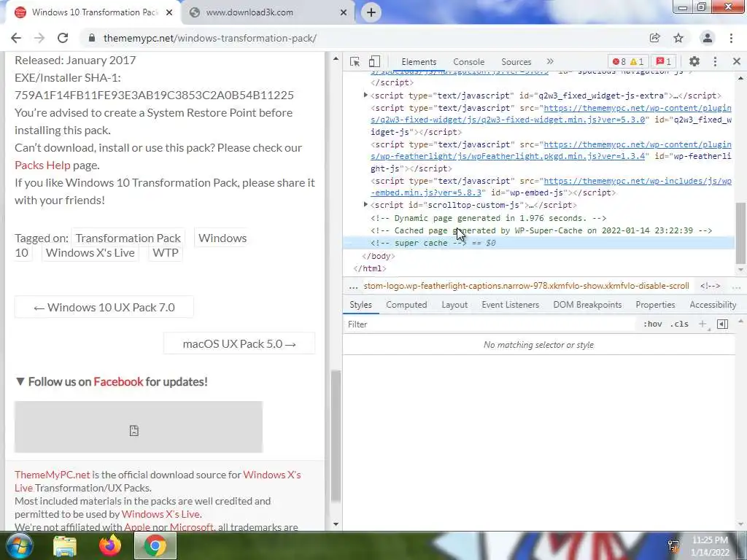The width and height of the screenshot is (747, 560).
Task: Show more DevTools tabs chevron
Action: pos(550,61)
